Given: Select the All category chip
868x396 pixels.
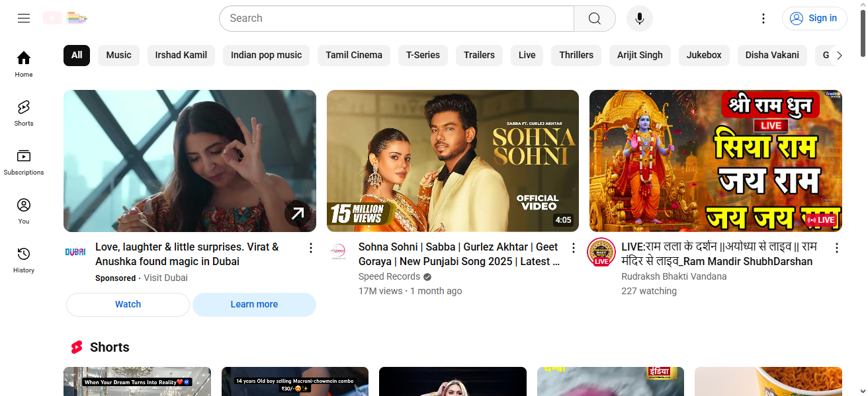Looking at the screenshot, I should click(77, 55).
